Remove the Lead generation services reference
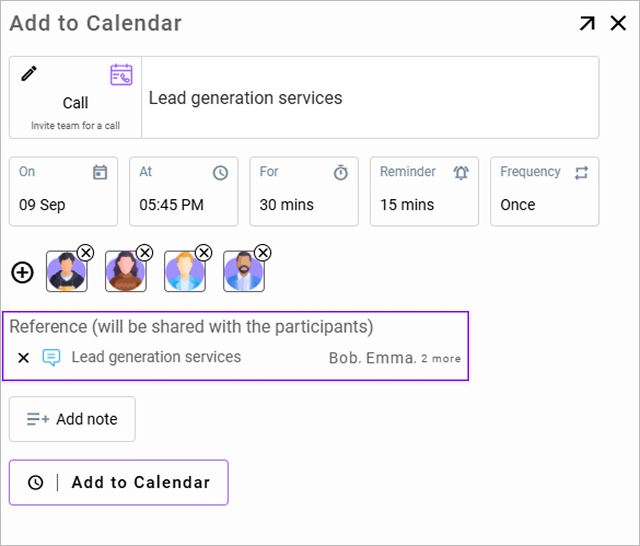 [x=24, y=358]
